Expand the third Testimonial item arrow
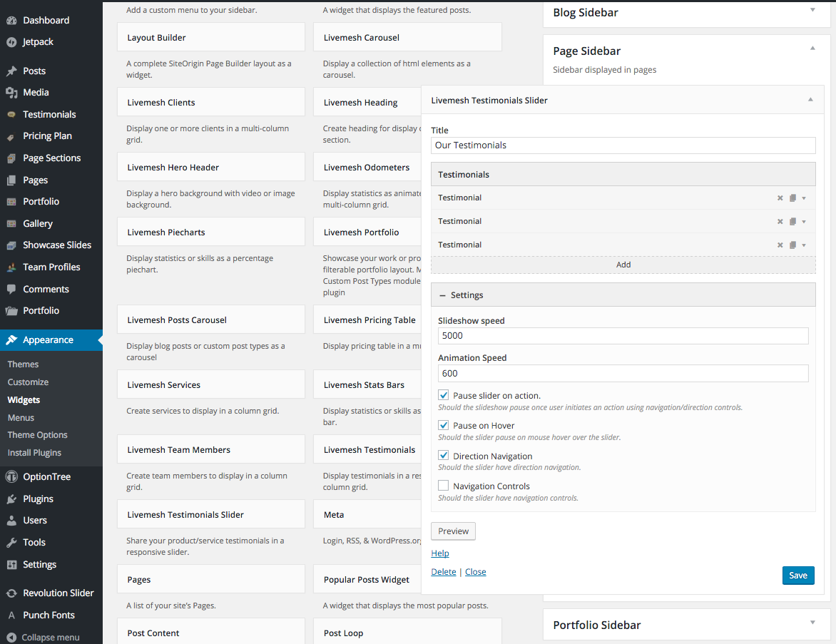Viewport: 836px width, 644px height. 804,245
